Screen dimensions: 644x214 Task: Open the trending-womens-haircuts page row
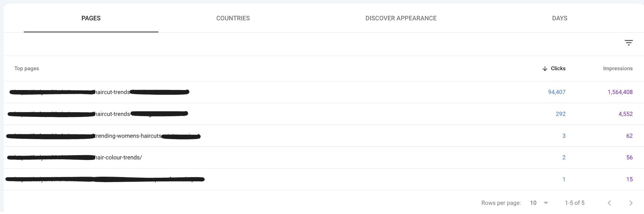tap(128, 136)
